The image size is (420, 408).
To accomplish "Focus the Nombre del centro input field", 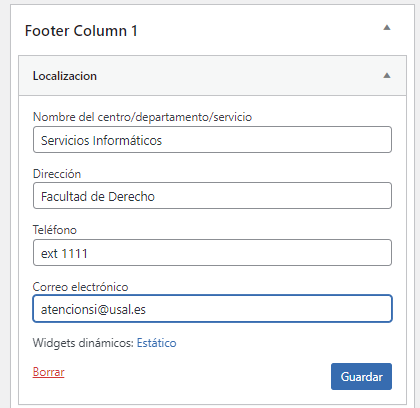I will [212, 140].
